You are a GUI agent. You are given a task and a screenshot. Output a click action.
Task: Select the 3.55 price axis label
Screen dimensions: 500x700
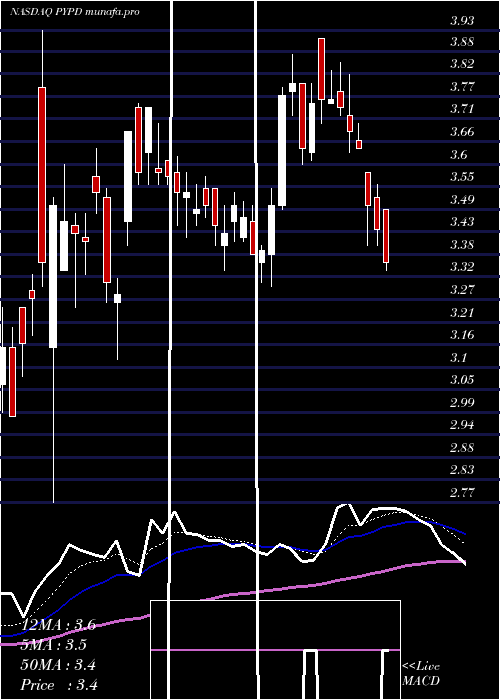click(462, 177)
